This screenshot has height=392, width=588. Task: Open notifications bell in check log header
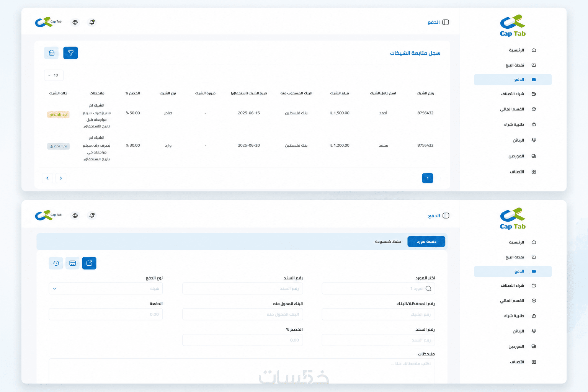coord(92,22)
